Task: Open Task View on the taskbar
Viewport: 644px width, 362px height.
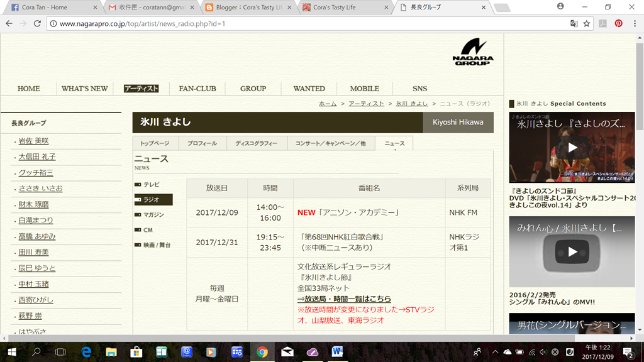Action: coord(60,352)
